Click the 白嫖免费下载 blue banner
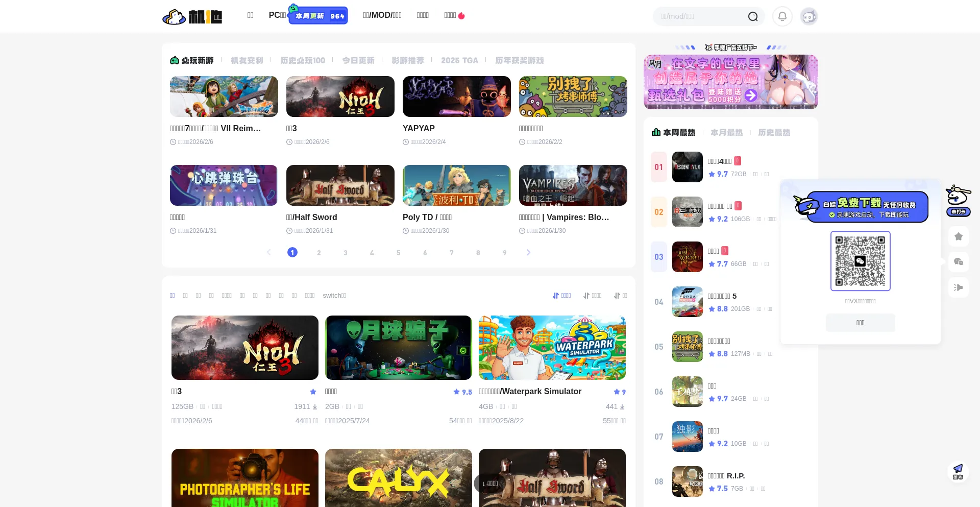The height and width of the screenshot is (507, 980). (861, 206)
